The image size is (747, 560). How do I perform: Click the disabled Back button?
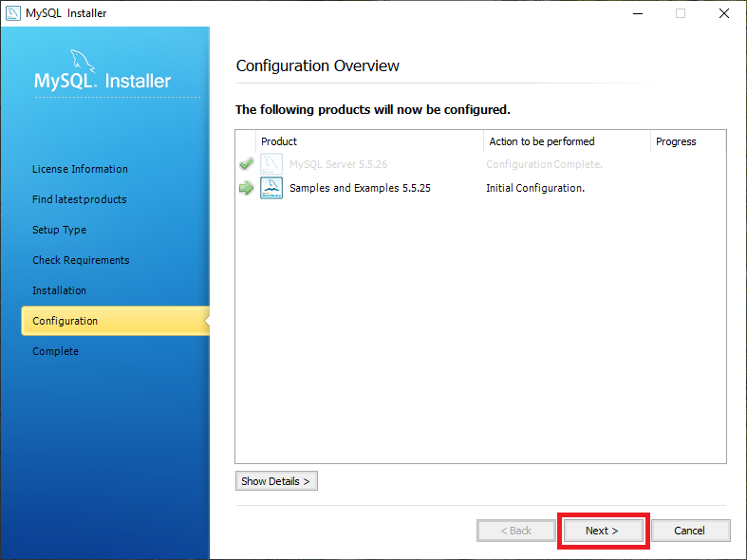click(x=516, y=531)
